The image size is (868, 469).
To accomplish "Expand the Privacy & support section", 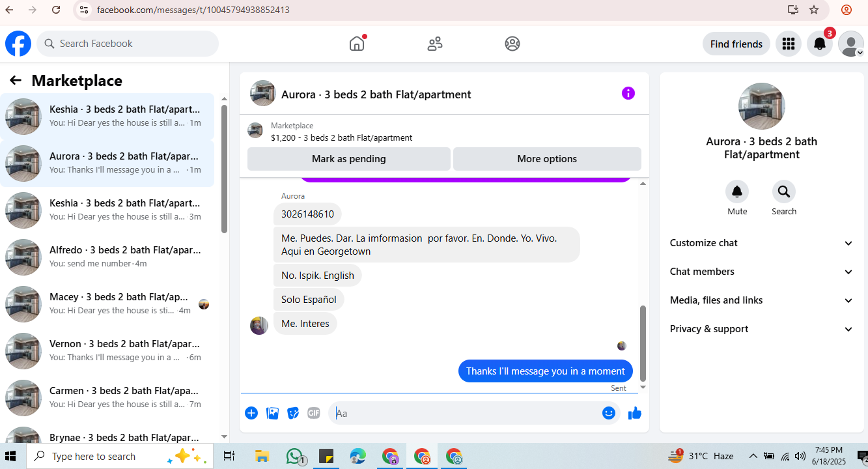I will pos(761,329).
